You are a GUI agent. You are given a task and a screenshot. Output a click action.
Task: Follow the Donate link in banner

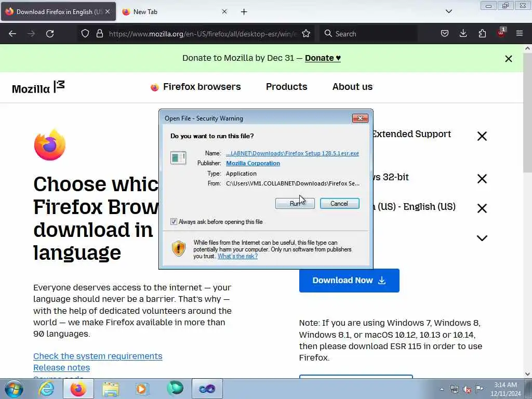coord(323,58)
